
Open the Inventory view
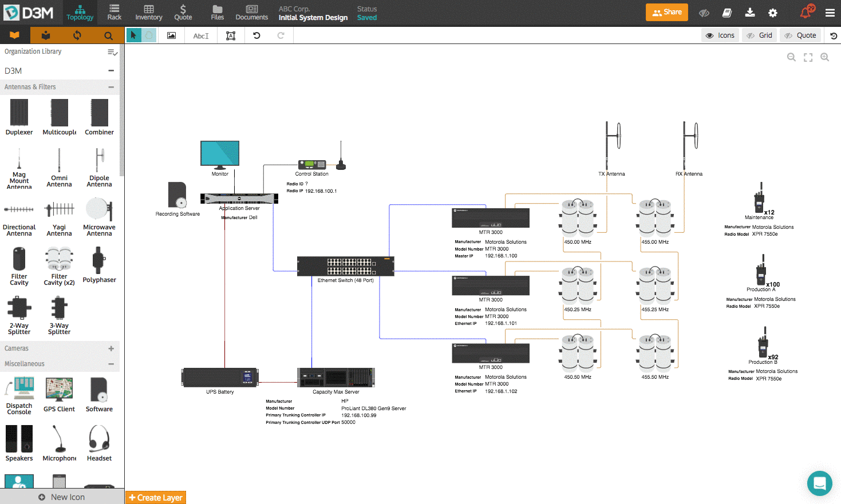148,12
